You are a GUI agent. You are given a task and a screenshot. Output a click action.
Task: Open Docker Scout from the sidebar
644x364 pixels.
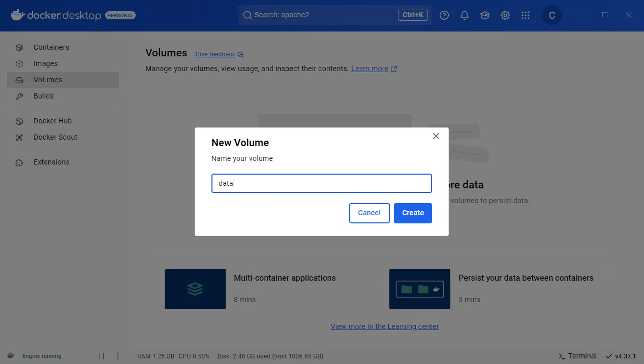pos(55,137)
